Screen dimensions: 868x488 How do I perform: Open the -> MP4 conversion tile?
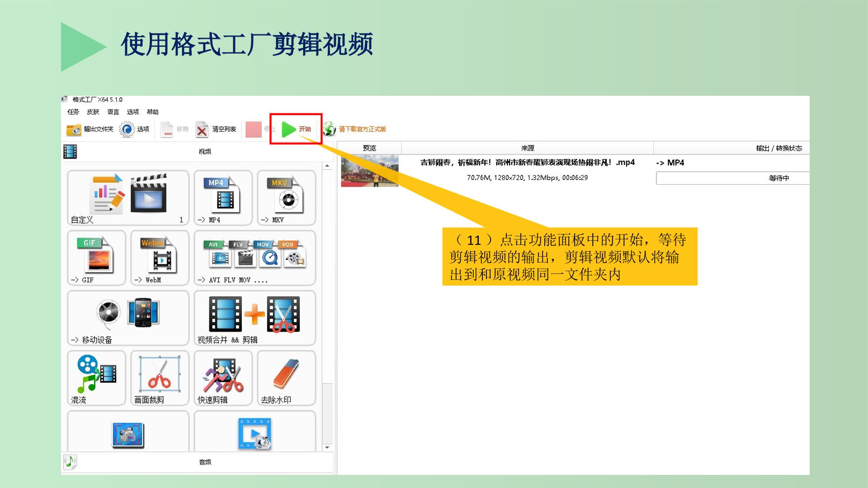tap(223, 198)
